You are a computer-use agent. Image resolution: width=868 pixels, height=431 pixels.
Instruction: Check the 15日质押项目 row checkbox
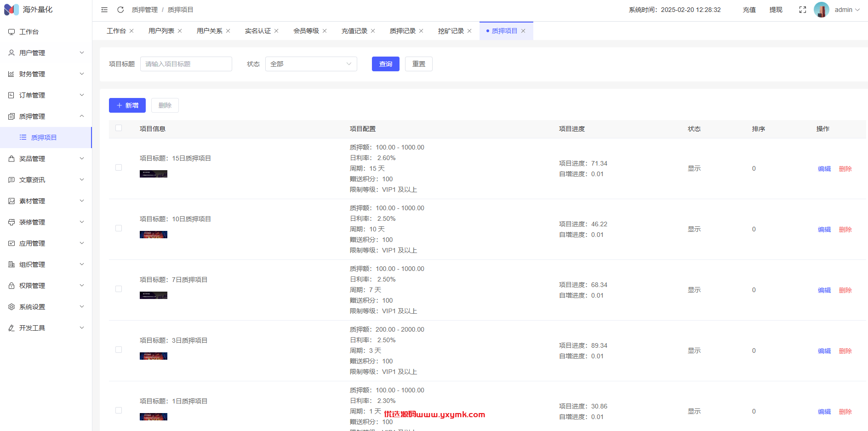(119, 168)
